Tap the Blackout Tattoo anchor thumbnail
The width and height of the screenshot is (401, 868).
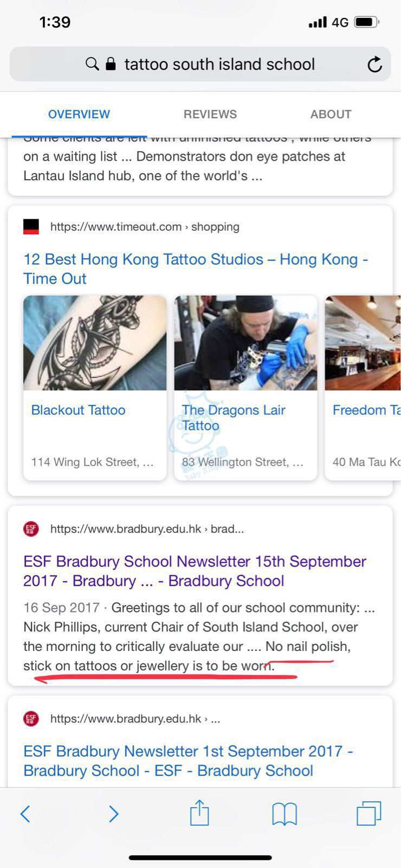point(95,343)
